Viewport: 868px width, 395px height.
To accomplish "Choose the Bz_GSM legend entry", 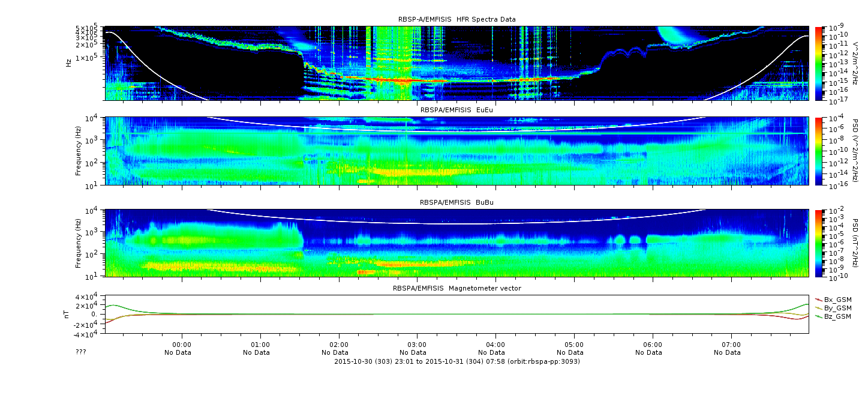I will click(837, 316).
